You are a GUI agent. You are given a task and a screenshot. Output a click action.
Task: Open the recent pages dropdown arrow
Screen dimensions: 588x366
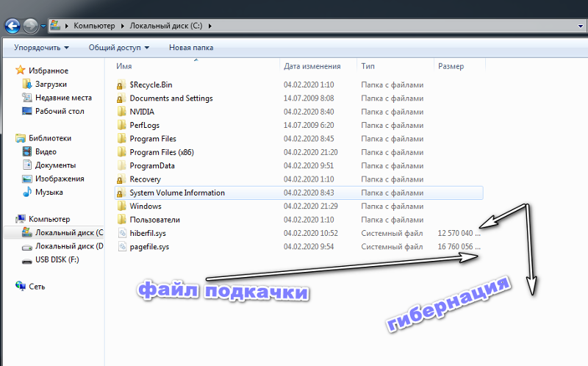coord(43,26)
